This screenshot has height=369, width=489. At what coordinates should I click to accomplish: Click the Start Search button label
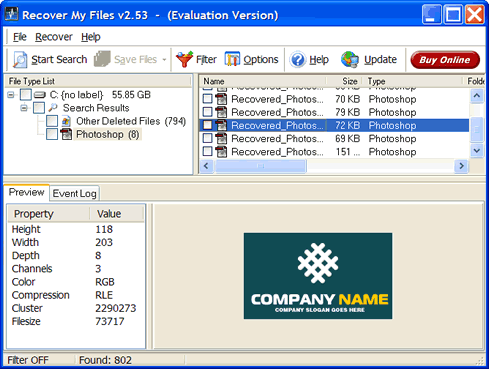tap(59, 60)
